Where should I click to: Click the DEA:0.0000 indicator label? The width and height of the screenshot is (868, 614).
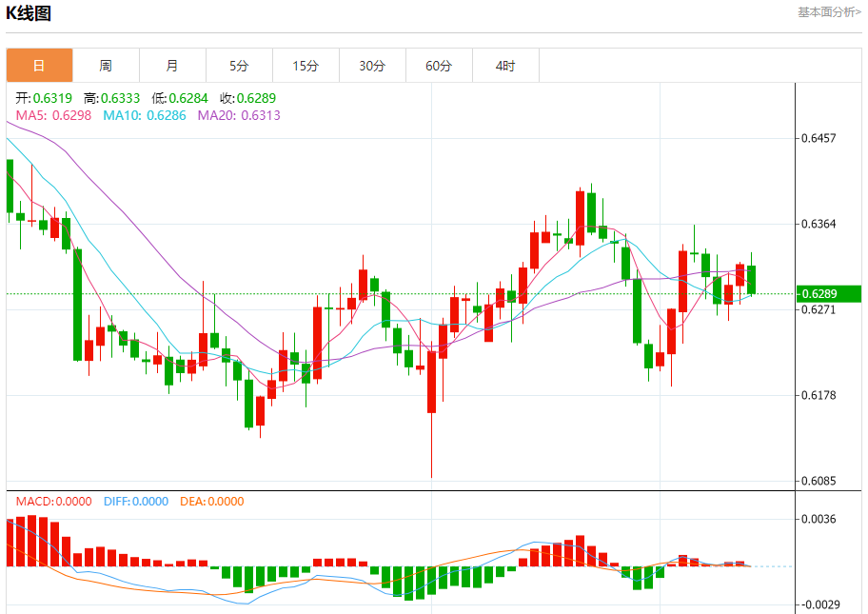pos(212,502)
